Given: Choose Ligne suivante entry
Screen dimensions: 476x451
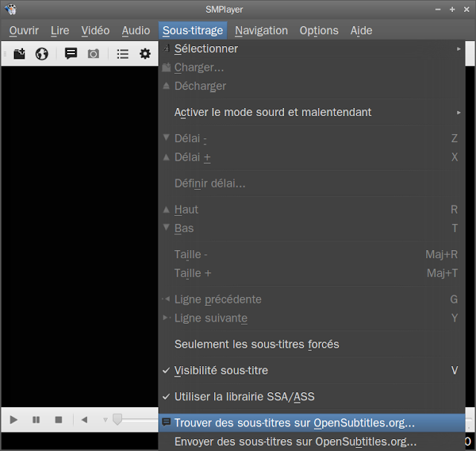Looking at the screenshot, I should [312, 319].
